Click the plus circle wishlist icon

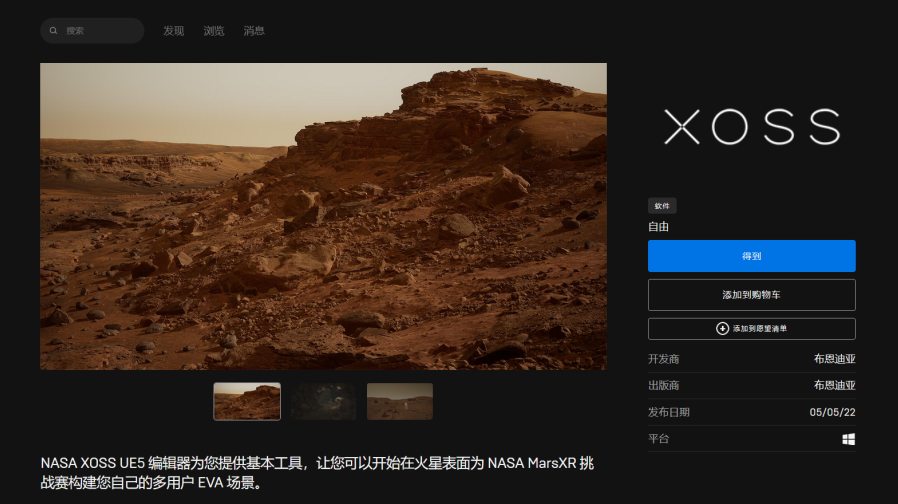coord(722,329)
